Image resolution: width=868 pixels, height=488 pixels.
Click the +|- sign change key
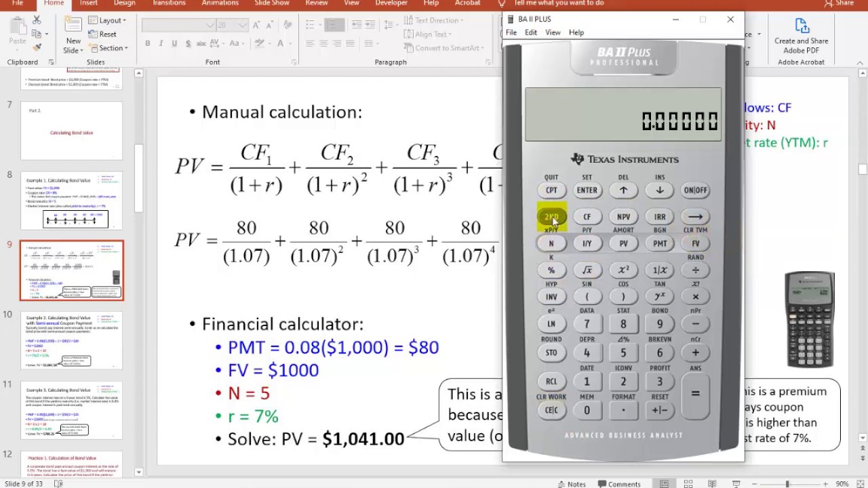point(659,410)
